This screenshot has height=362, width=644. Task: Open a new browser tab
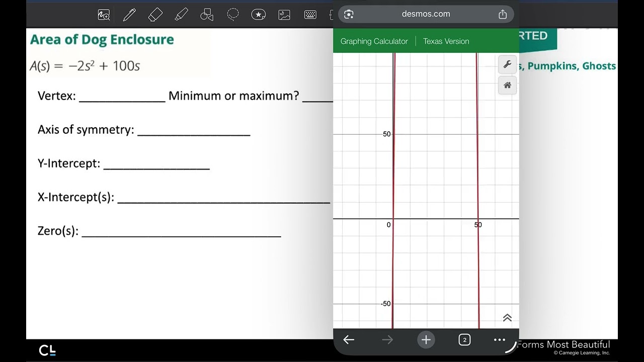coord(426,340)
